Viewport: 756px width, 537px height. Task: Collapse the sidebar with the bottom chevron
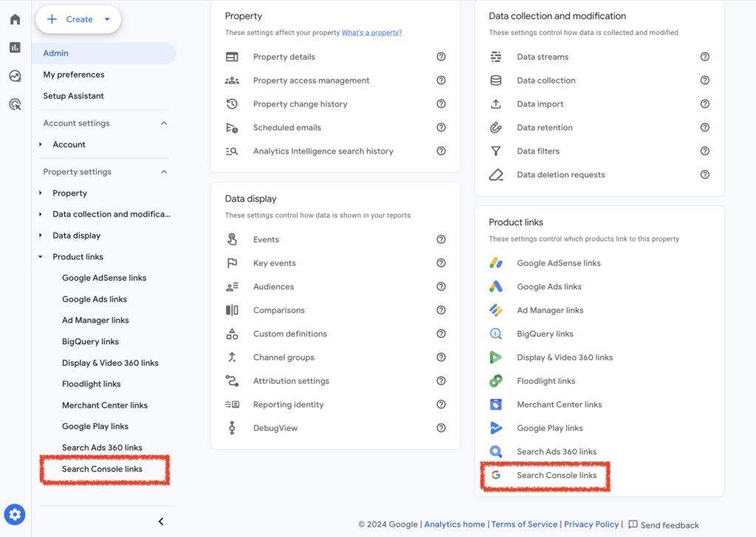click(161, 521)
